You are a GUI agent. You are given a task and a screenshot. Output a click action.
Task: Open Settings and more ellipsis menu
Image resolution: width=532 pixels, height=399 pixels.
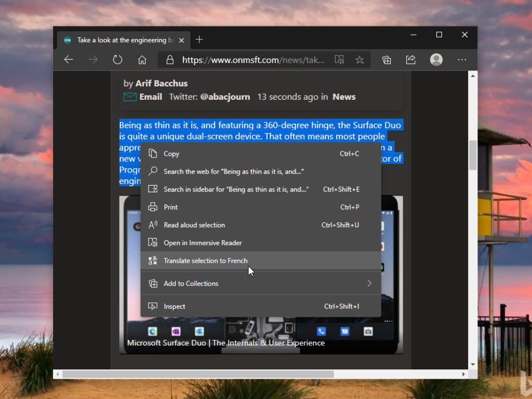462,60
